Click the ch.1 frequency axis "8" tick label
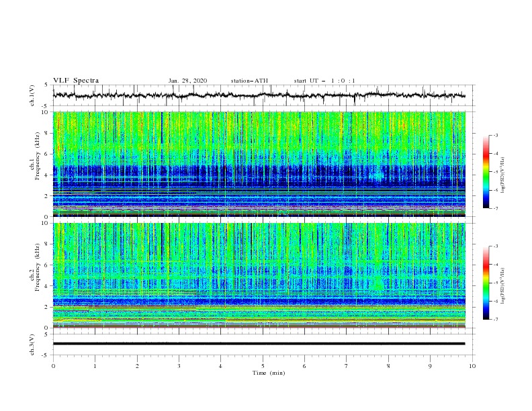Viewport: 532px width, 411px height. tap(47, 133)
